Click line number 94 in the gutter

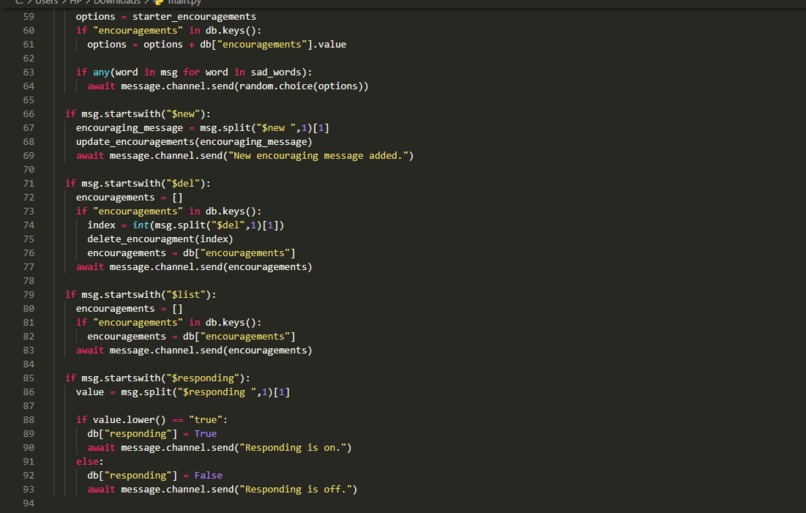[29, 503]
